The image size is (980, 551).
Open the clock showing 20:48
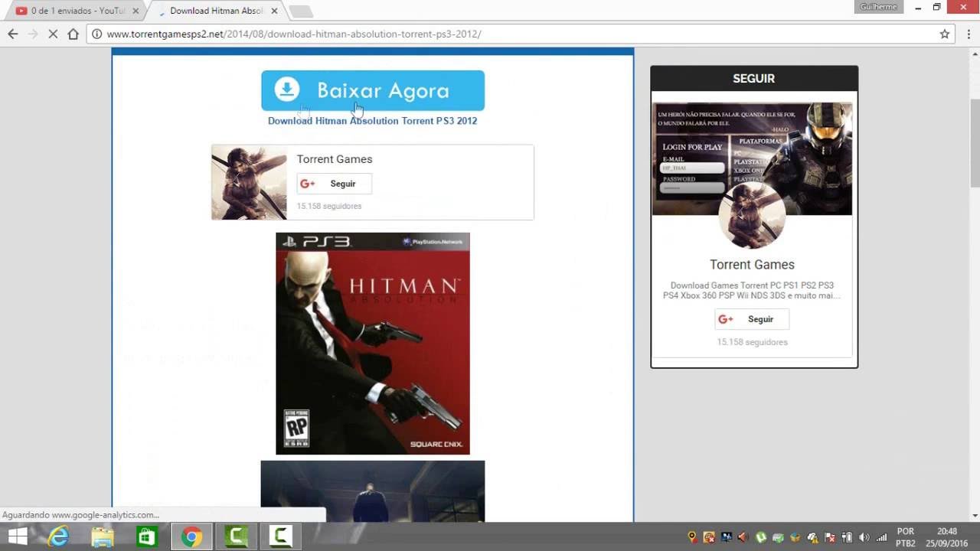tap(947, 537)
